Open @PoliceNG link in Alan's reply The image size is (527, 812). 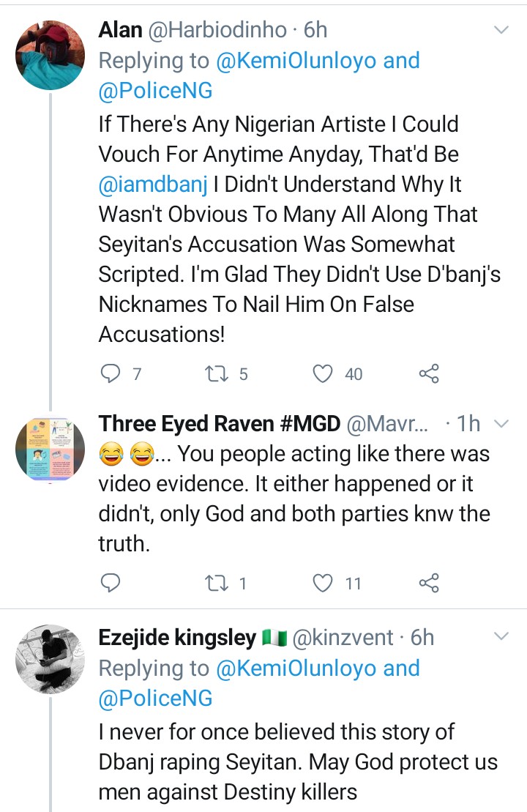click(155, 92)
